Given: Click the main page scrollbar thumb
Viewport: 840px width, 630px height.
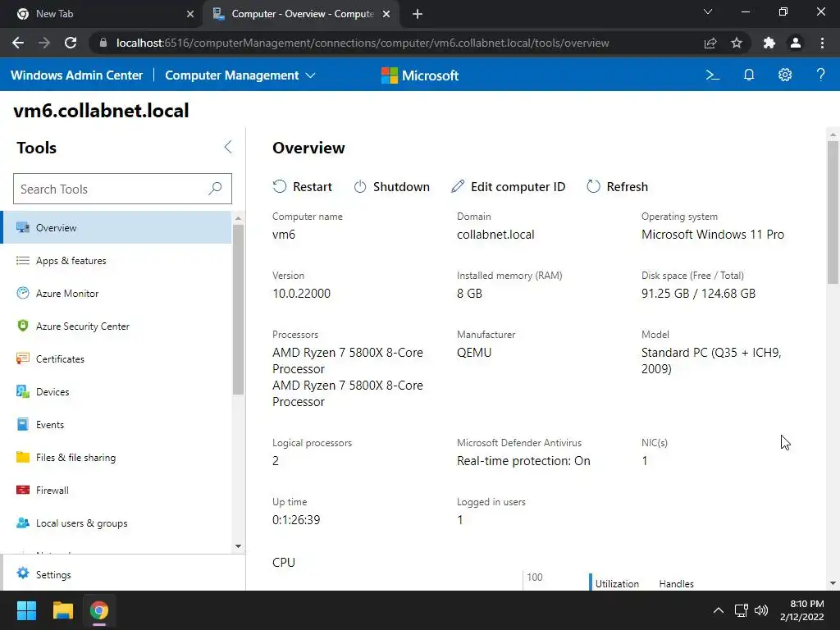Looking at the screenshot, I should tap(833, 212).
